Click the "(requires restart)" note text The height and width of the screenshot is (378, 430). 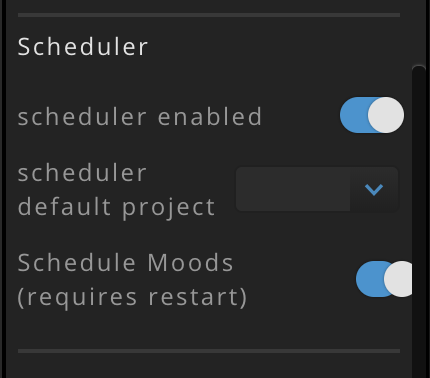pos(132,297)
